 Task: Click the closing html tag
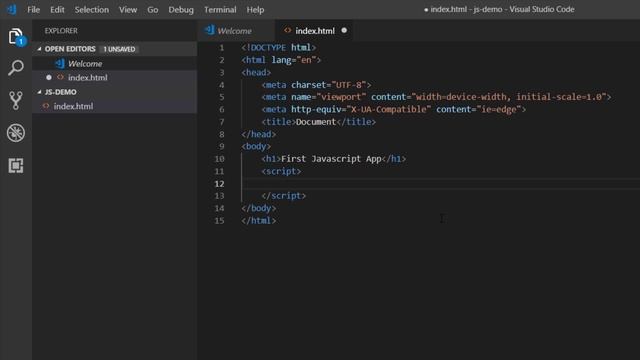coord(259,221)
